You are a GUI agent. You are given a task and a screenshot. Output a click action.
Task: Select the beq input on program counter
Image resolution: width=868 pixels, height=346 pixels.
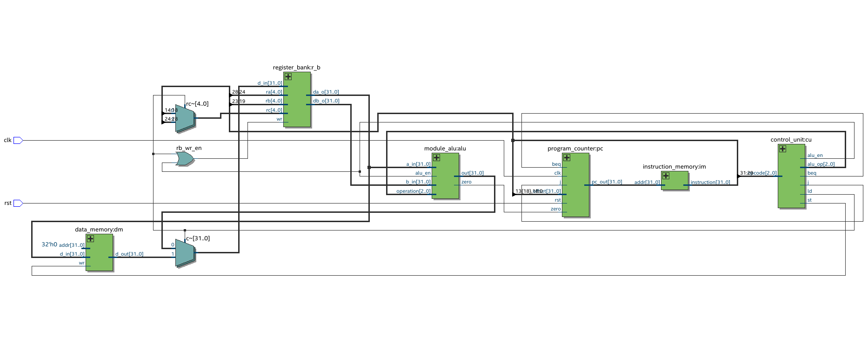556,164
